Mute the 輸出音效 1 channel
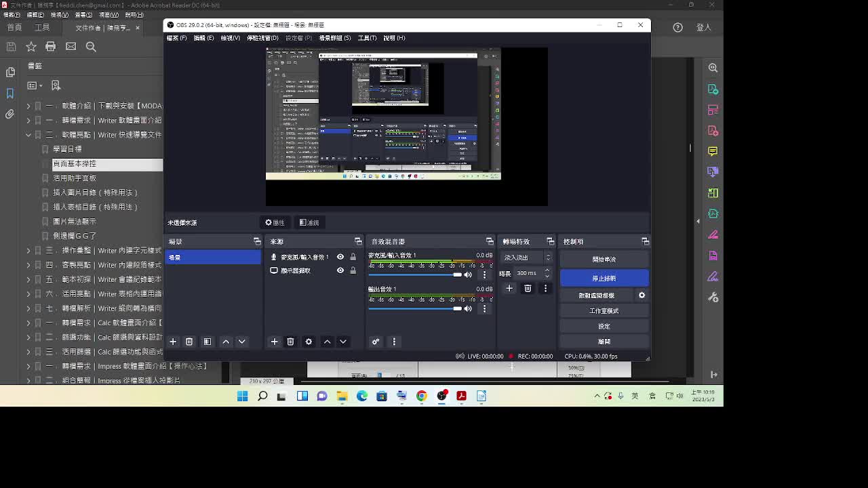This screenshot has width=868, height=488. coord(468,308)
